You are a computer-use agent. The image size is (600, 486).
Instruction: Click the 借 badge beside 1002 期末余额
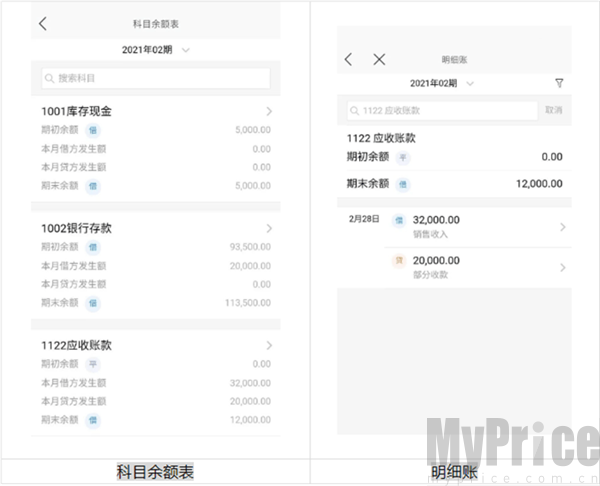(x=93, y=303)
